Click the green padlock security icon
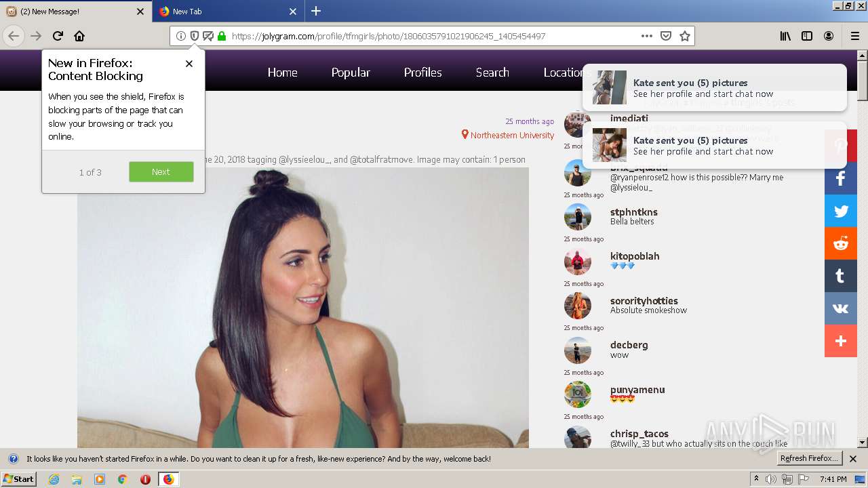The width and height of the screenshot is (868, 488). pyautogui.click(x=221, y=36)
